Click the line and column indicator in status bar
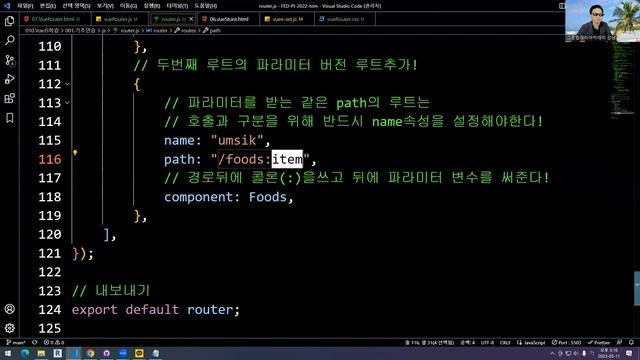The height and width of the screenshot is (360, 640). click(x=429, y=342)
